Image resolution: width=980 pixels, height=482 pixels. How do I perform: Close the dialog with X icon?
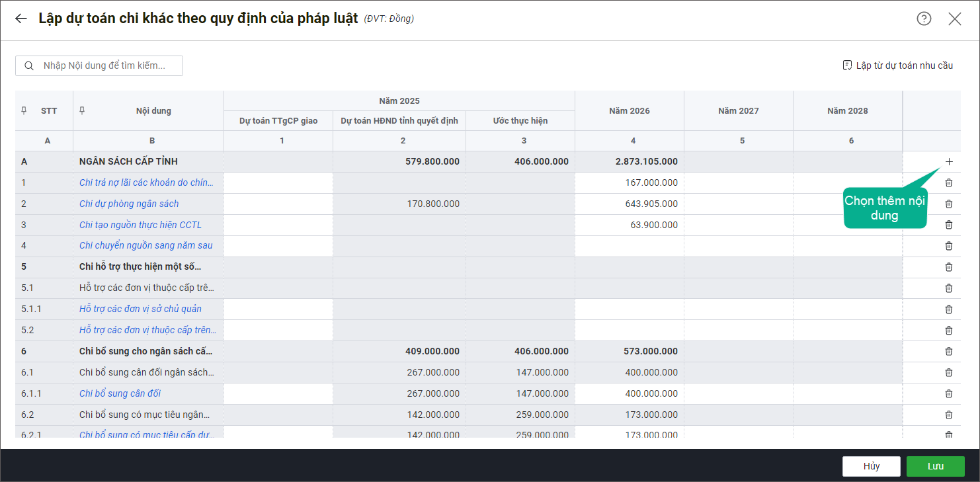pyautogui.click(x=954, y=19)
